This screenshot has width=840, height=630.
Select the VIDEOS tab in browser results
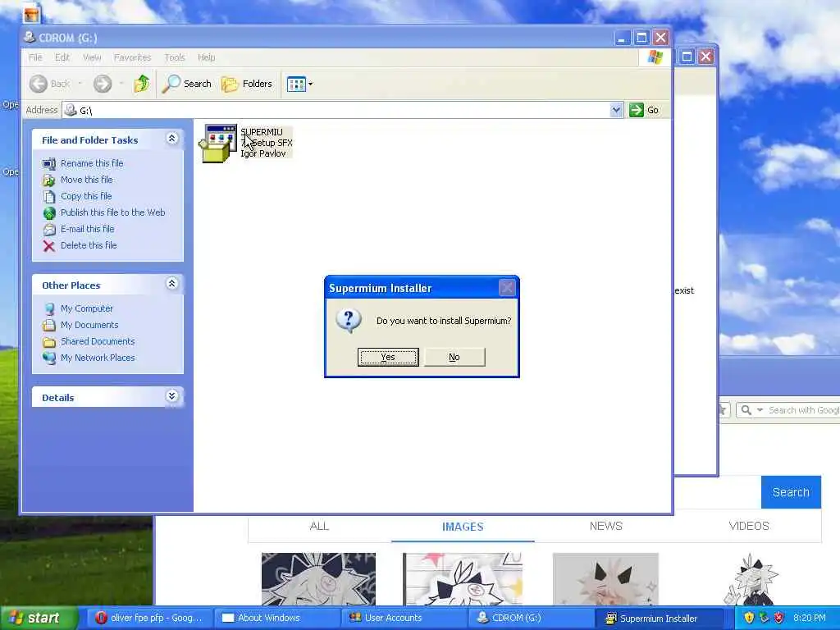click(749, 526)
